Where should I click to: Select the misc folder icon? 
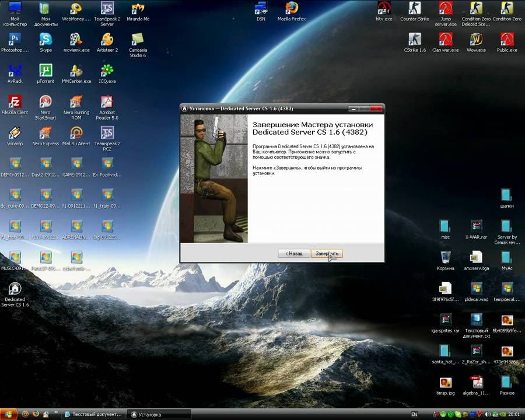point(445,230)
